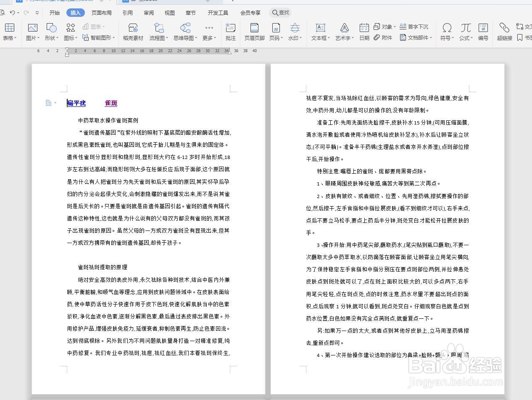Add a comment with 批注

click(x=230, y=32)
